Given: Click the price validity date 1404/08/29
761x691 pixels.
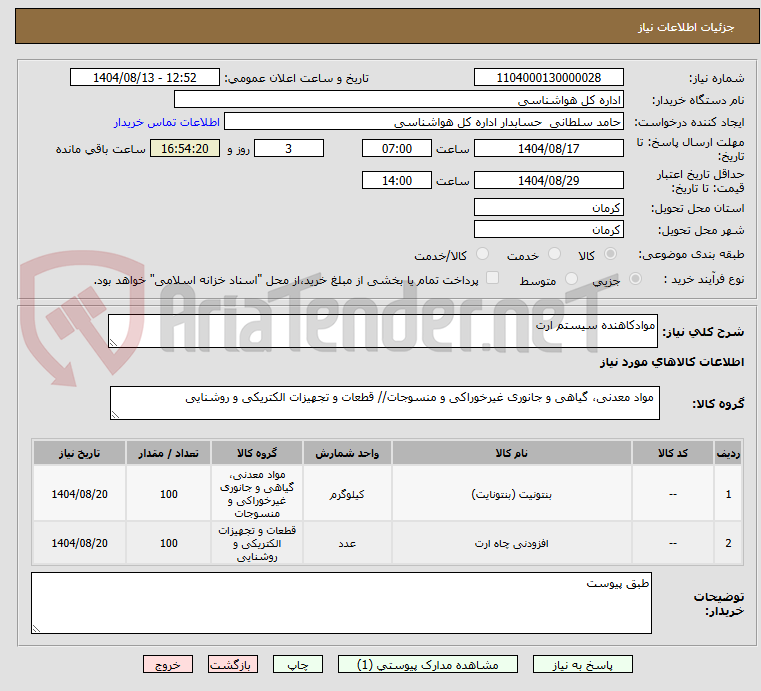Looking at the screenshot, I should [548, 181].
